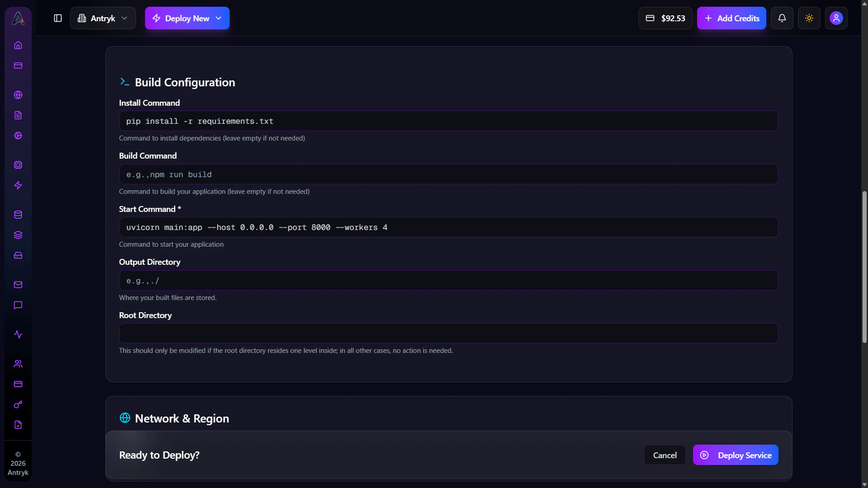The height and width of the screenshot is (488, 868).
Task: Open the Antryk organization dropdown
Action: point(103,18)
